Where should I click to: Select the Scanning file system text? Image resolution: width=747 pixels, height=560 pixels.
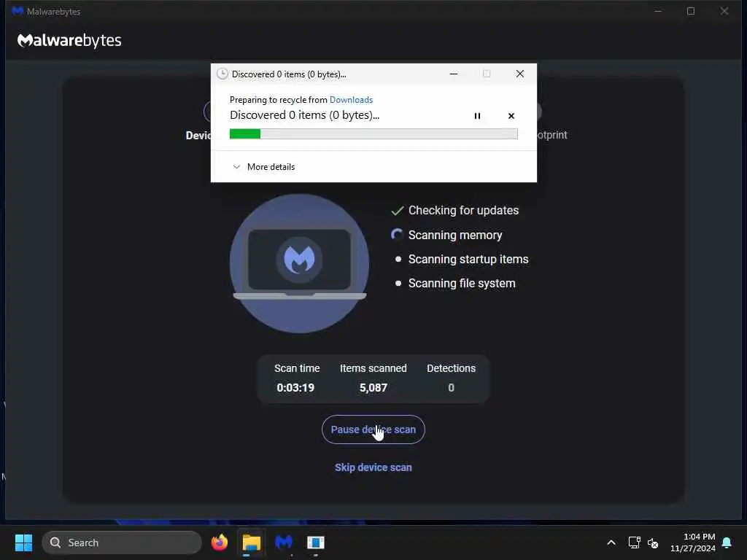462,284
